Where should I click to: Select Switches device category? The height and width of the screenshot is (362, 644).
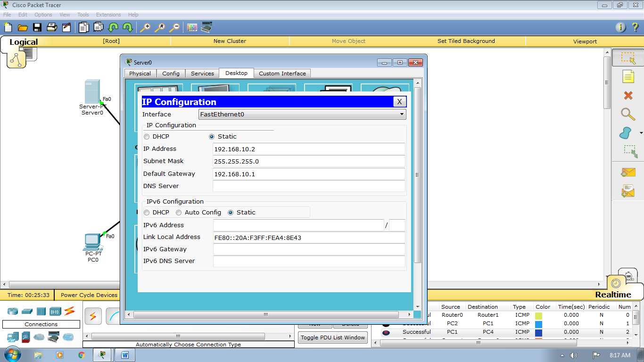pos(27,311)
